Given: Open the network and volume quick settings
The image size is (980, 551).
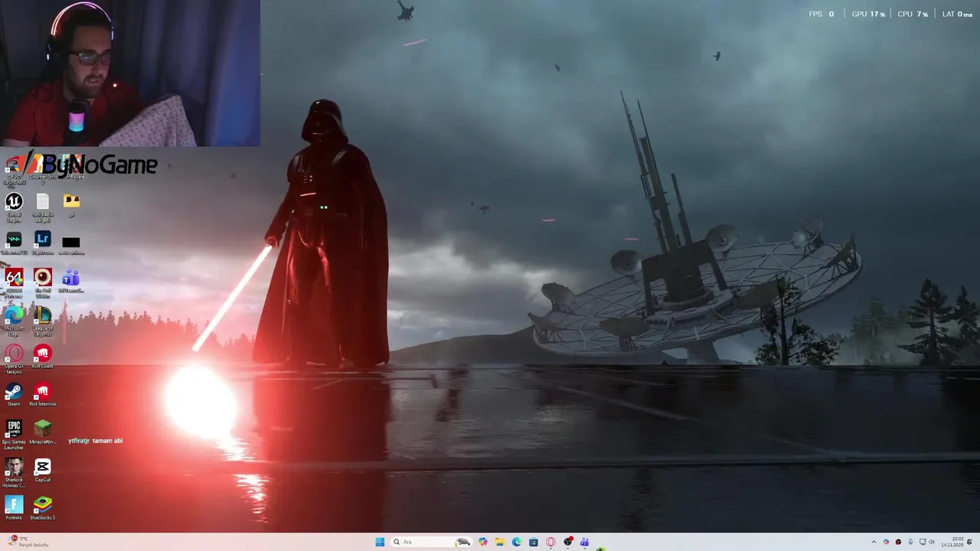Looking at the screenshot, I should tap(927, 542).
